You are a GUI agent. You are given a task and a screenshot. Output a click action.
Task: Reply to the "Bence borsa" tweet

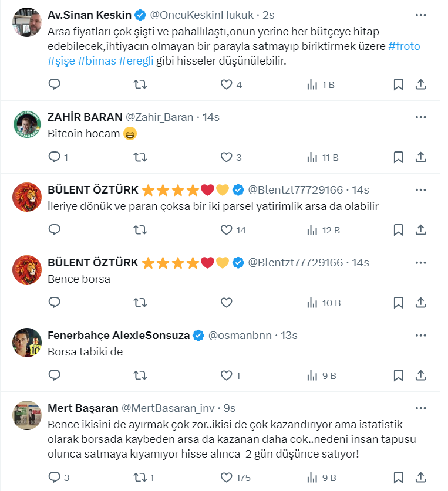[x=55, y=303]
